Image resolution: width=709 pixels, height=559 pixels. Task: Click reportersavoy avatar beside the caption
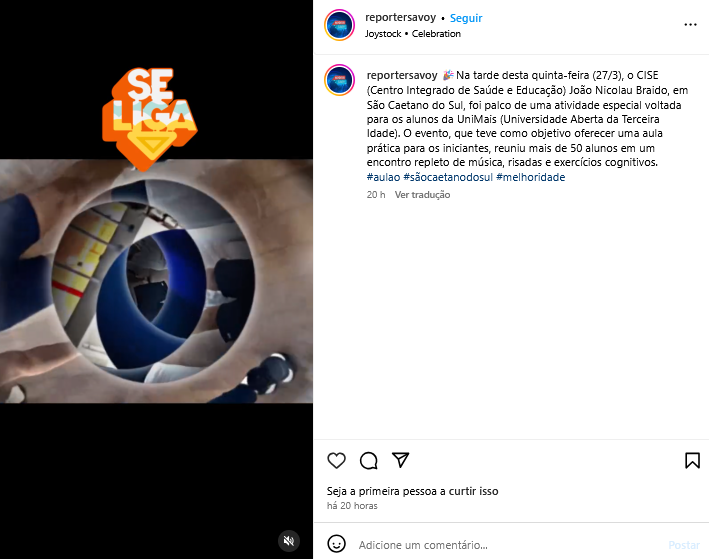340,80
